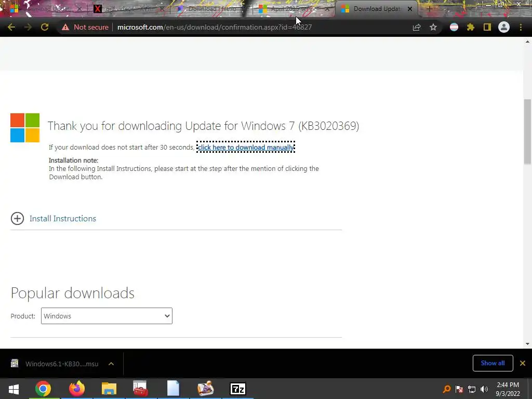Open the Extensions puzzle-piece menu

[471, 27]
